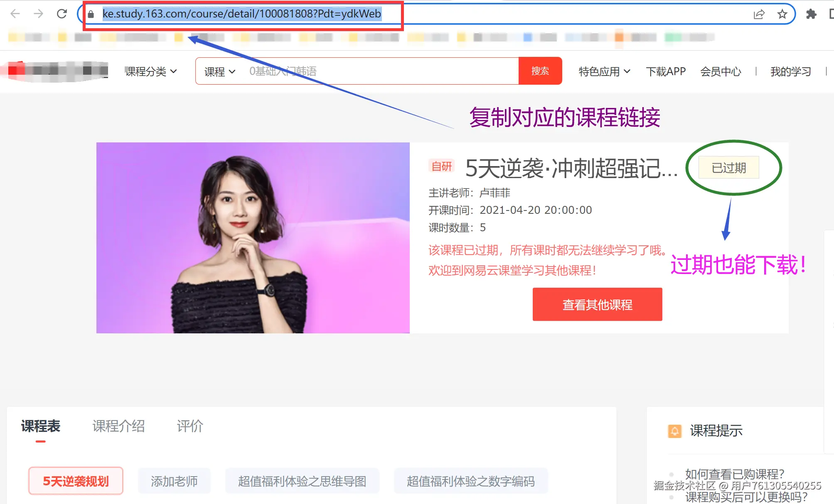Click the share page icon in address bar
834x504 pixels.
pyautogui.click(x=759, y=14)
